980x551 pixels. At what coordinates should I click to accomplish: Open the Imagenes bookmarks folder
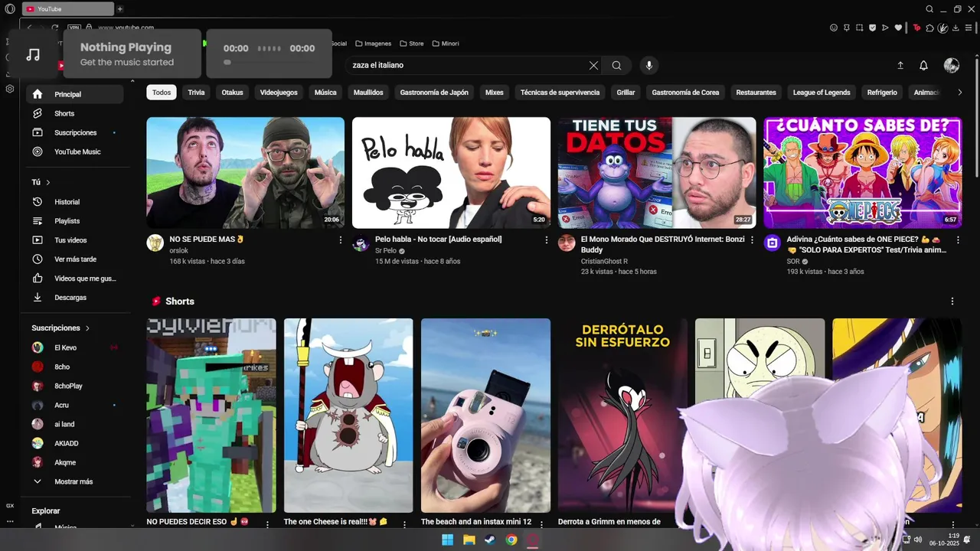tap(373, 44)
